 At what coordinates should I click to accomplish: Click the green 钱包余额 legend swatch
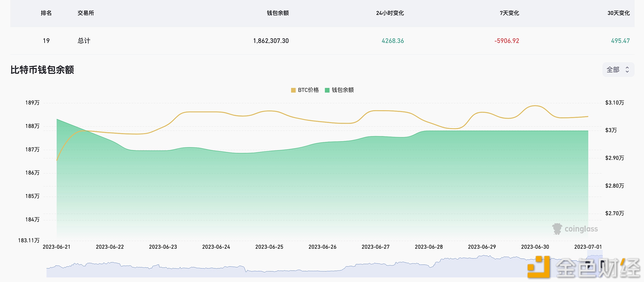(327, 90)
